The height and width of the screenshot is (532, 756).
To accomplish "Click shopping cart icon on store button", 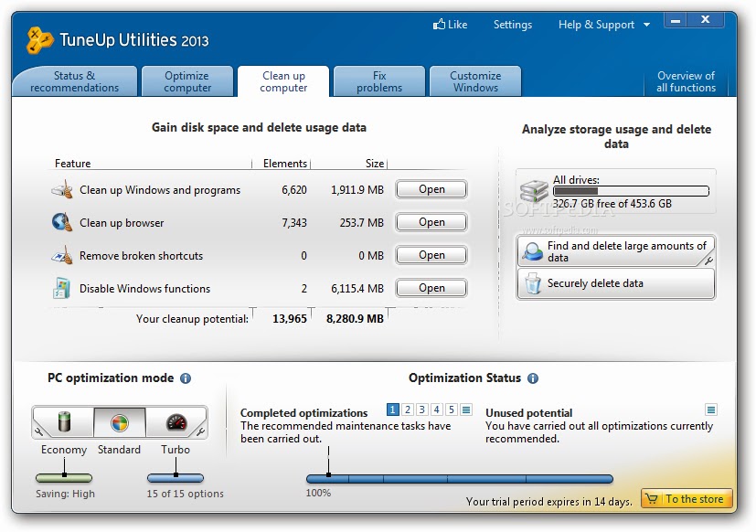I will tap(652, 498).
